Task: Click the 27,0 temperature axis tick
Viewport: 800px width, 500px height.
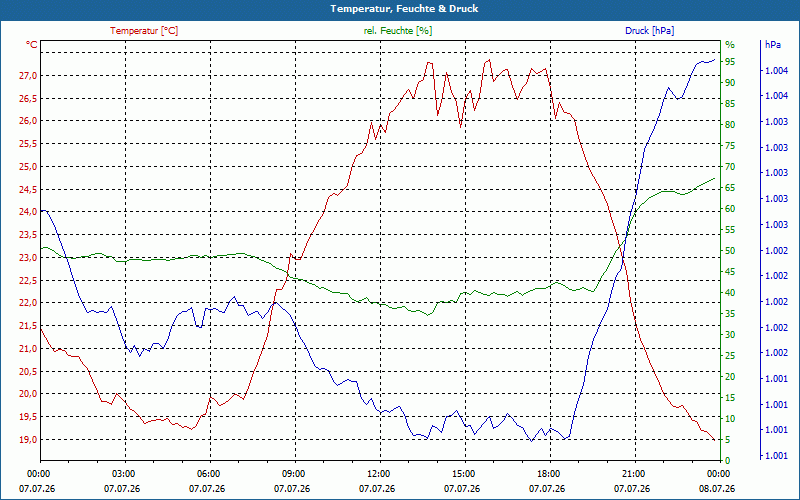Action: coord(28,76)
